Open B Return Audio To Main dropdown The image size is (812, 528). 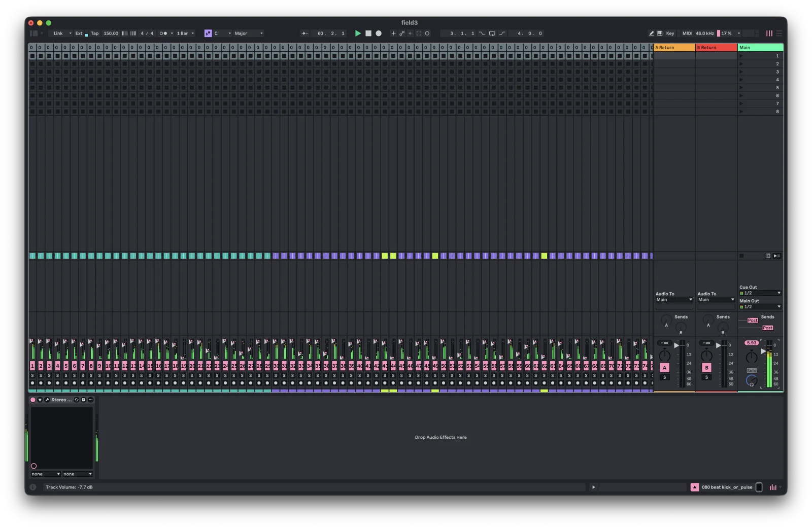716,300
